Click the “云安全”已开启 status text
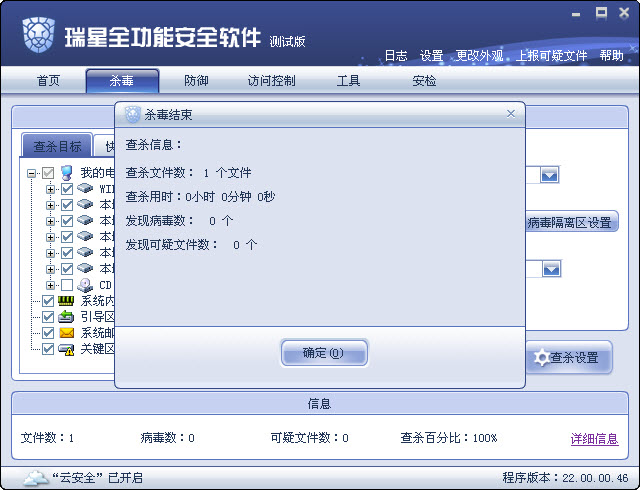Viewport: 640px width, 490px height. (97, 477)
